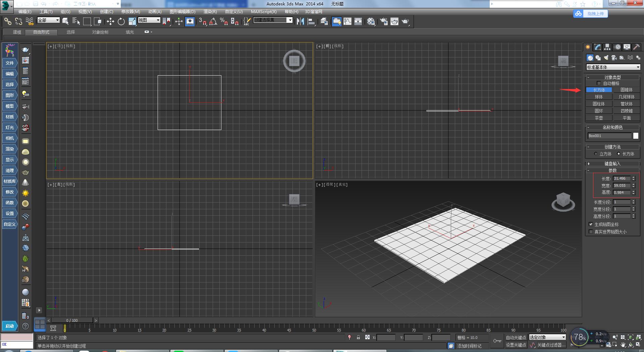Click the 茶壶 object type button
Image resolution: width=644 pixels, height=352 pixels.
click(x=599, y=118)
